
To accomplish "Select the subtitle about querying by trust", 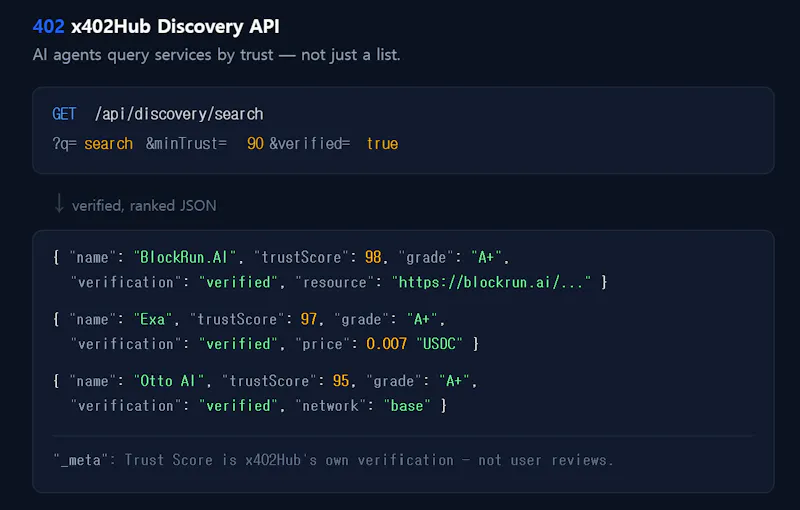I will (216, 55).
